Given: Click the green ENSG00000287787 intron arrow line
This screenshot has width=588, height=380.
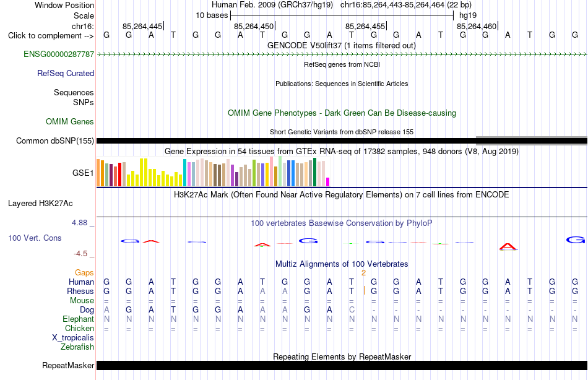Looking at the screenshot, I should click(x=342, y=54).
